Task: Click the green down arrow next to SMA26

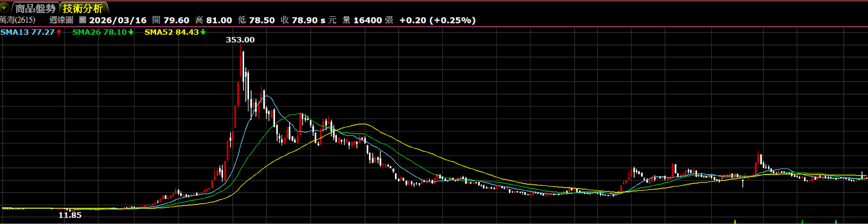Action: [131, 32]
